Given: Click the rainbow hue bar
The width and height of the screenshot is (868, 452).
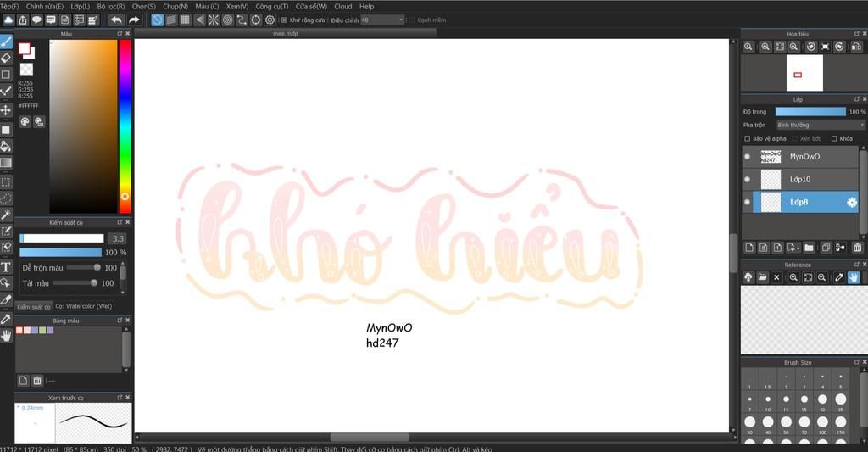Looking at the screenshot, I should tap(125, 126).
